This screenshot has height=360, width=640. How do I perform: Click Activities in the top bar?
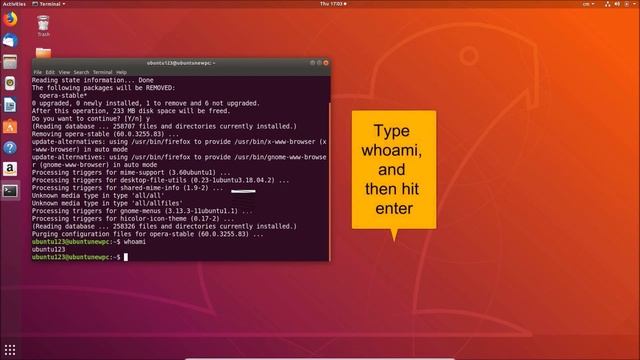(x=14, y=4)
